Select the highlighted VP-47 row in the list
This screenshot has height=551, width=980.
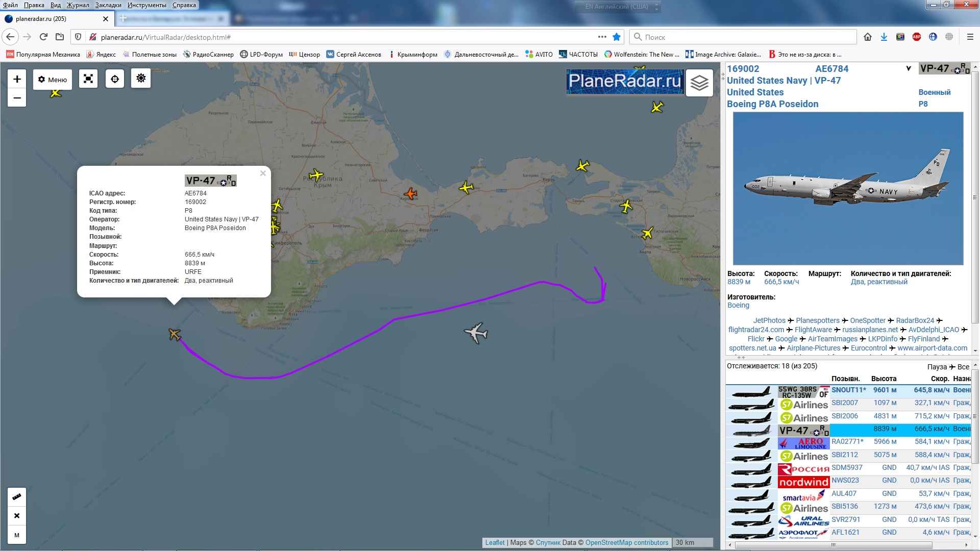click(x=848, y=430)
